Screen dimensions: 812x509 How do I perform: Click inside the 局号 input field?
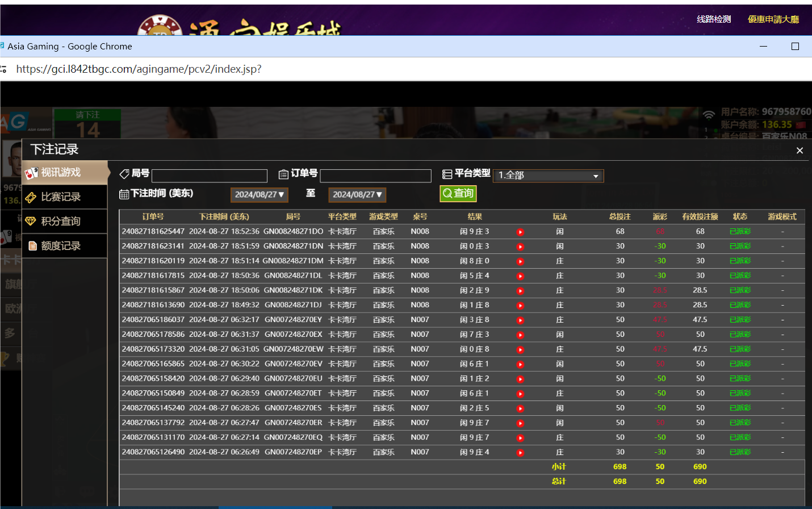click(x=210, y=176)
